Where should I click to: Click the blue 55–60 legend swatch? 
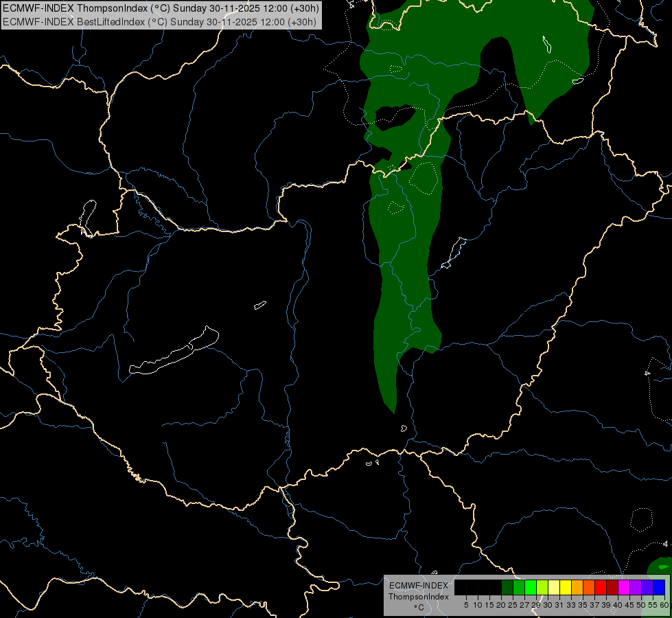pyautogui.click(x=659, y=587)
